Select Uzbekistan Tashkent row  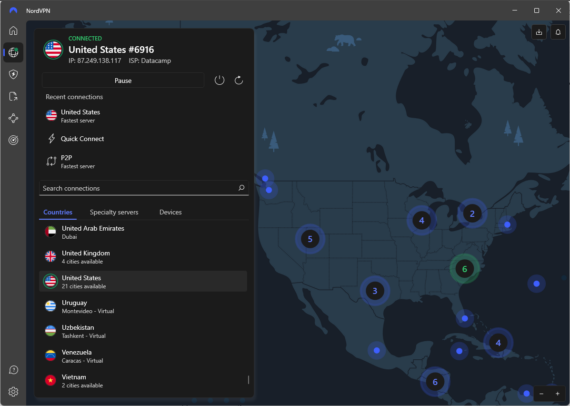point(143,331)
